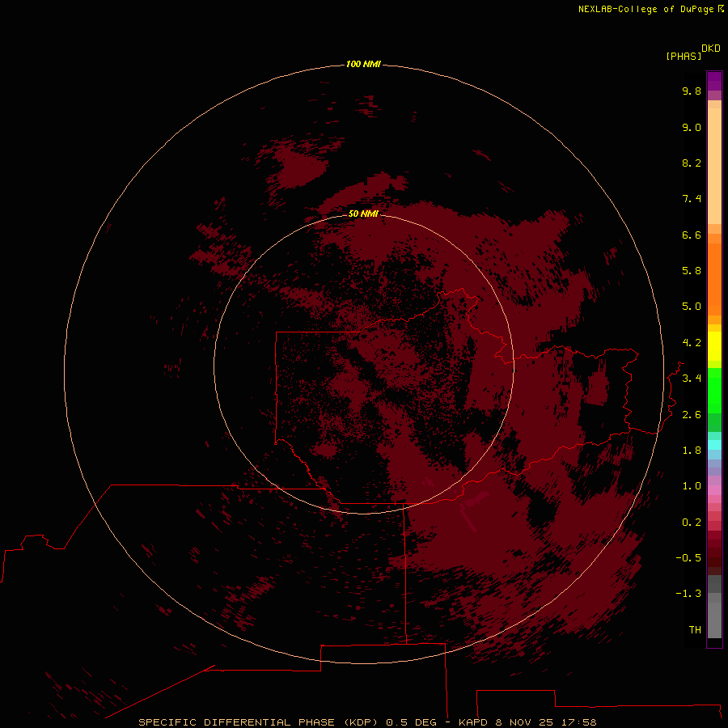
Task: Click the -1.3 legend value
Action: pos(688,594)
